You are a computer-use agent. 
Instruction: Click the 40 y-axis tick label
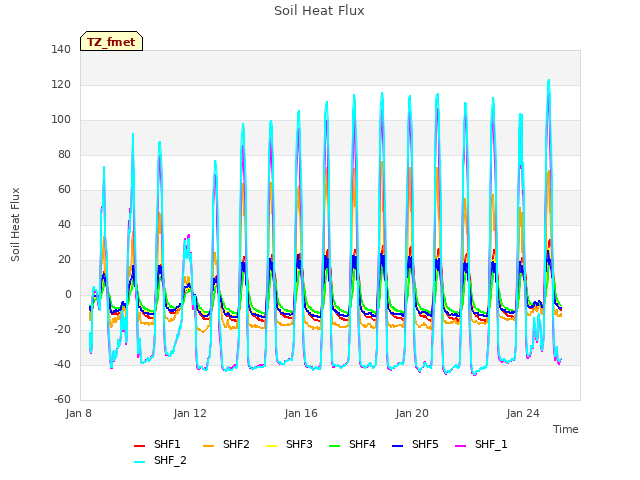pos(64,224)
